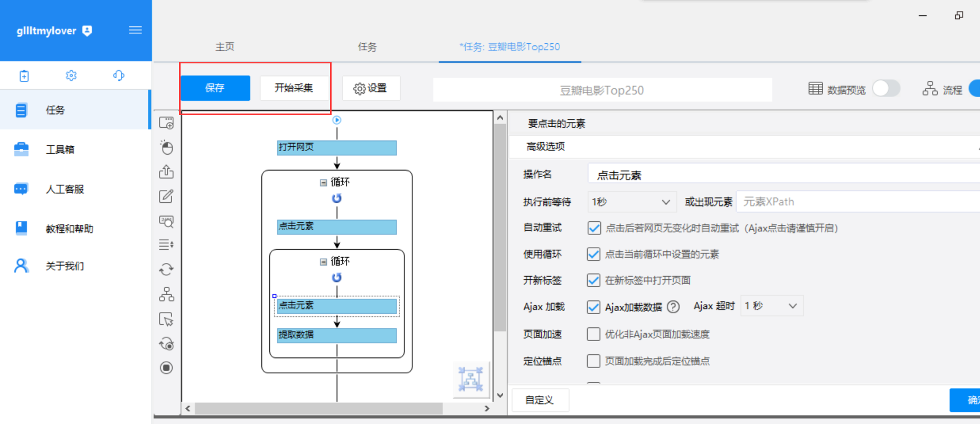
Task: Click the glltmylover username
Action: pos(46,31)
